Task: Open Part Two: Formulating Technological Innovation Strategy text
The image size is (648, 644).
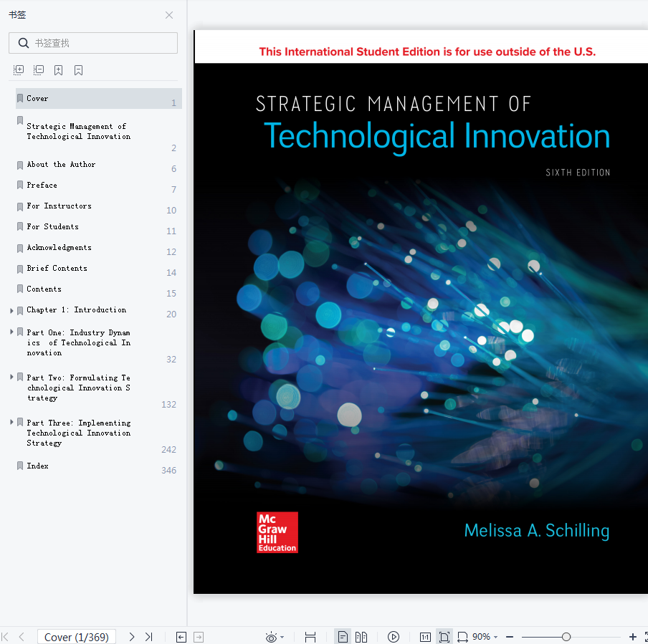Action: [x=79, y=388]
